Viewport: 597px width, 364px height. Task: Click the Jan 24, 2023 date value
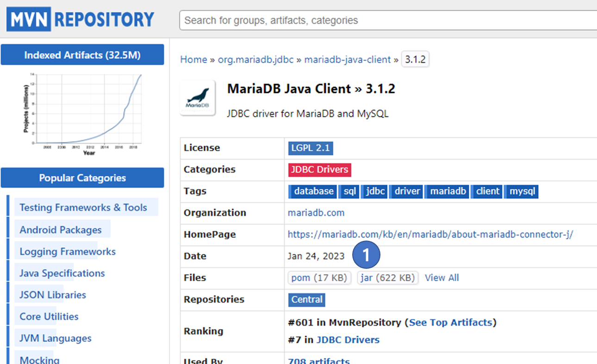point(316,256)
